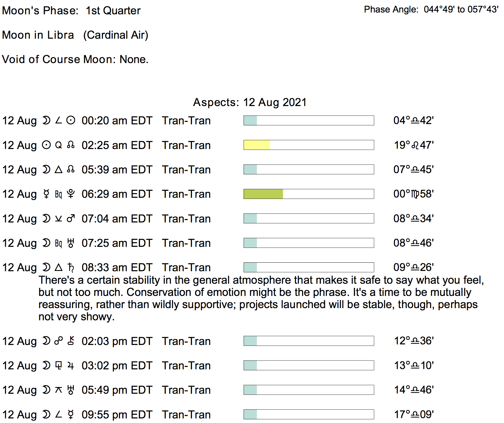
Task: Click the quincunx symbol in the 05:49 pm row
Action: 59,390
